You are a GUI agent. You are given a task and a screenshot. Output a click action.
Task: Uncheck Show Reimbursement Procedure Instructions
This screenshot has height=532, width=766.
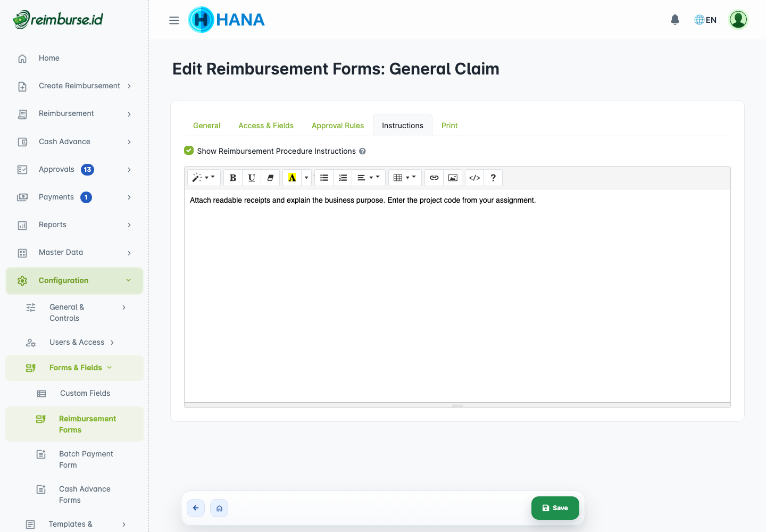point(189,151)
